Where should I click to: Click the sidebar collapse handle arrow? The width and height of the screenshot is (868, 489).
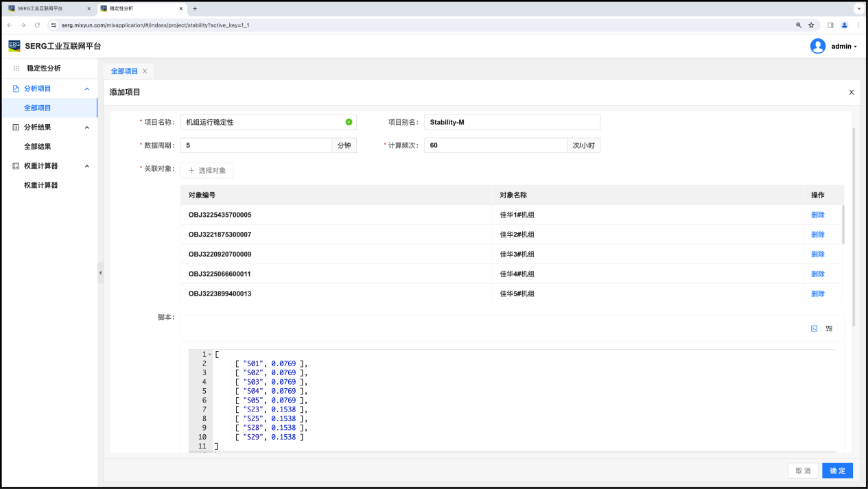pyautogui.click(x=100, y=272)
